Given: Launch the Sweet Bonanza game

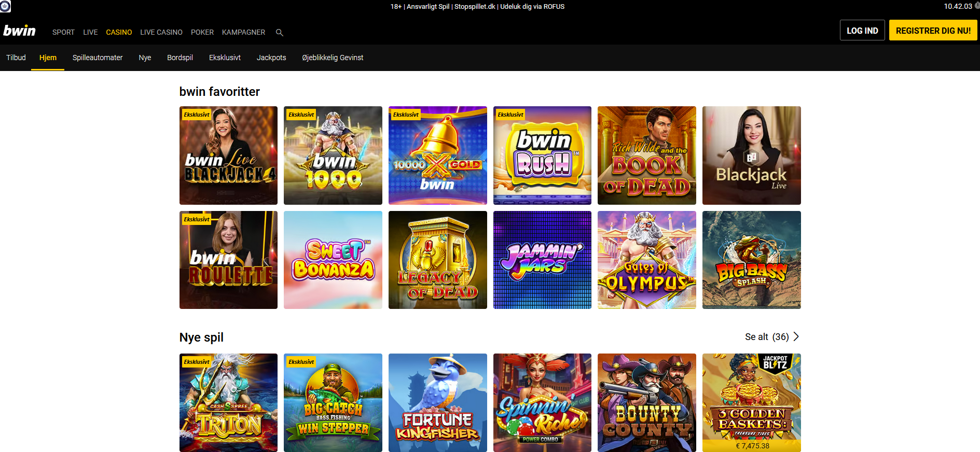Looking at the screenshot, I should point(333,260).
